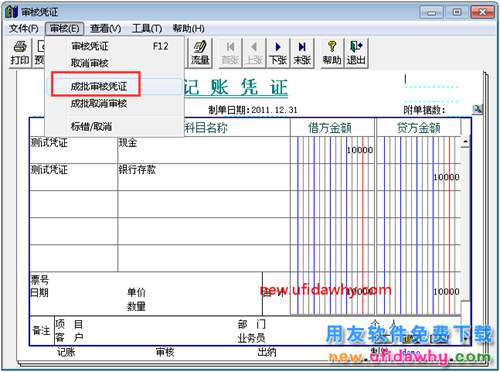Click the scroll-up arrow of voucher table
The image size is (500, 372).
tap(465, 142)
